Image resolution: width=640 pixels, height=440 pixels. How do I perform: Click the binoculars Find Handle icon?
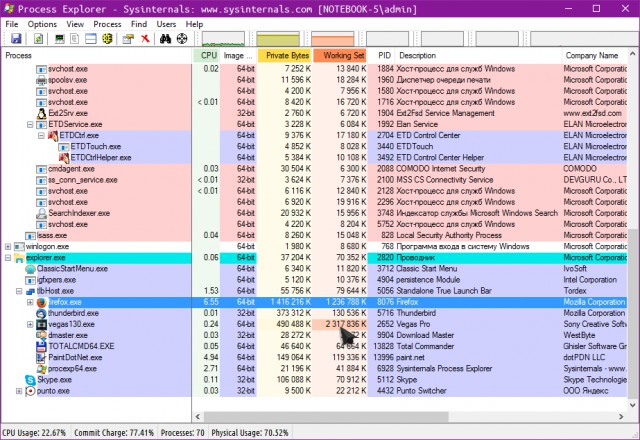tap(165, 39)
